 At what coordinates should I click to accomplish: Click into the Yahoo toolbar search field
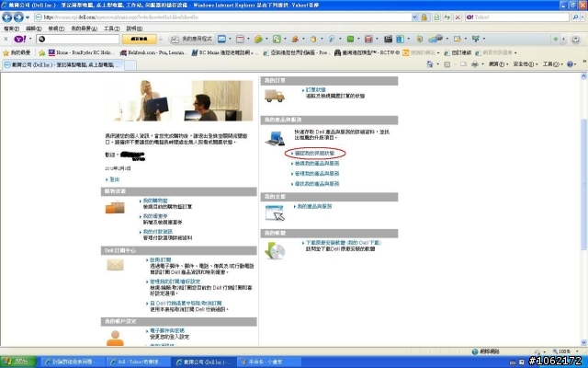click(x=78, y=39)
